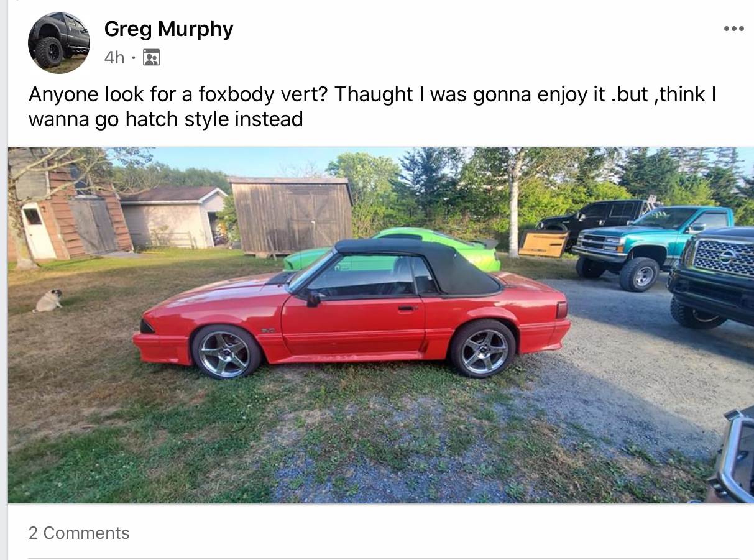
Task: Open the three-dot post options menu
Action: click(733, 29)
